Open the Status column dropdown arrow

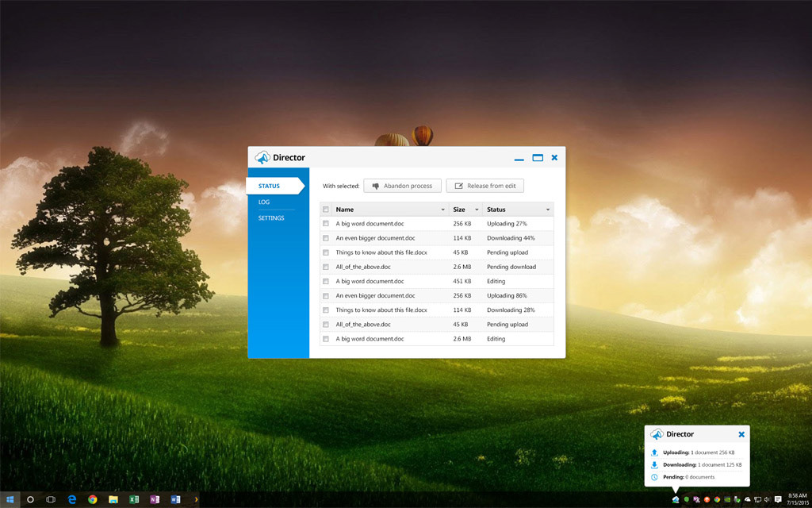[x=548, y=210]
